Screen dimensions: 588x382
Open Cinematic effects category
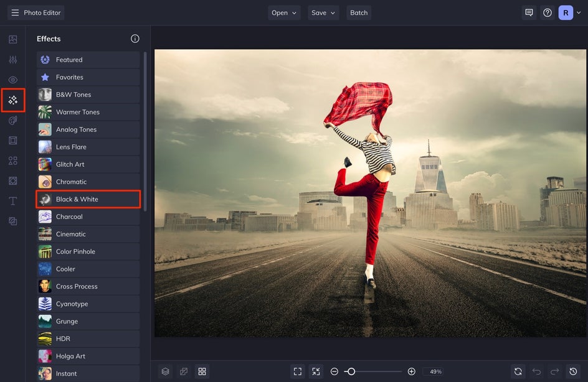88,234
